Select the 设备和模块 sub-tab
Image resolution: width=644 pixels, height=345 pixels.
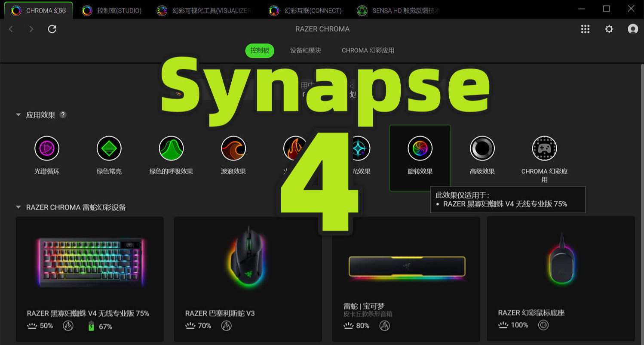tap(306, 50)
